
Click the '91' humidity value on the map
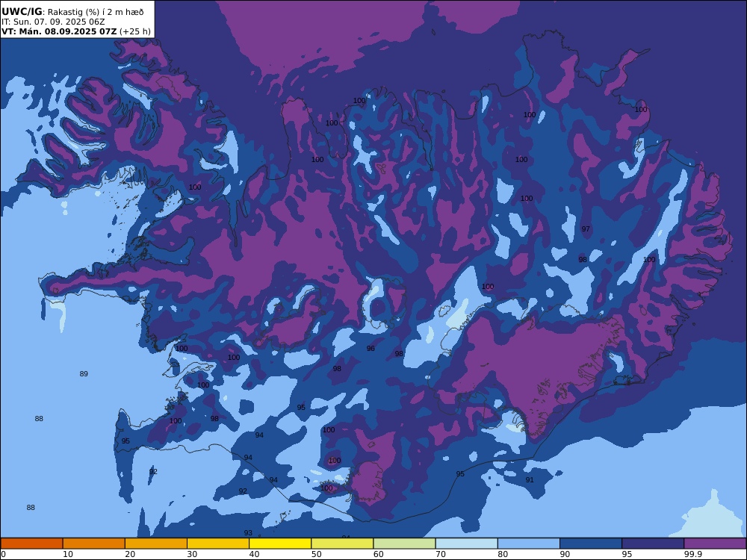click(530, 479)
